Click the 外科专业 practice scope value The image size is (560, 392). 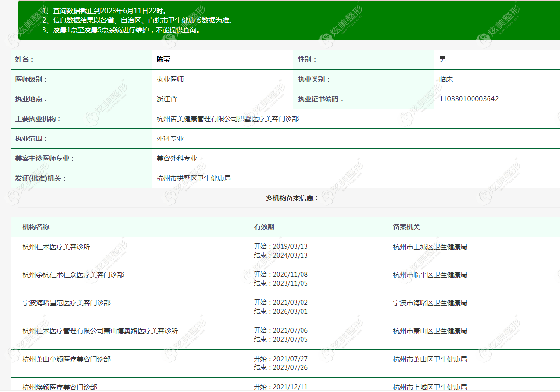tap(170, 139)
